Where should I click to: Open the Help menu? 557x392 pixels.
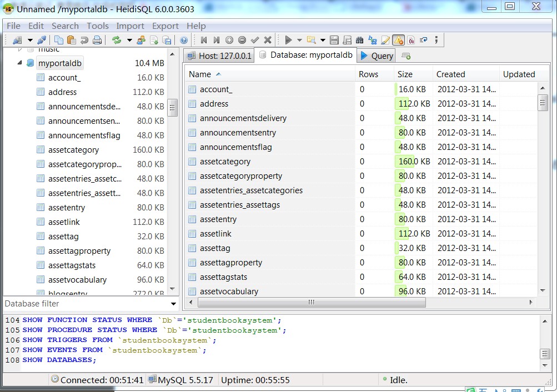(x=196, y=26)
